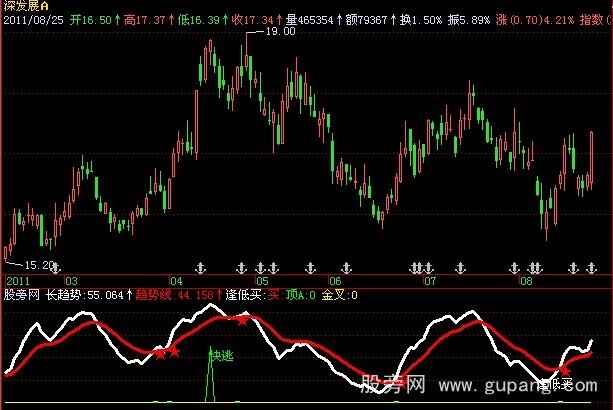
Task: Click the 15.20 low price label
Action: (x=38, y=264)
